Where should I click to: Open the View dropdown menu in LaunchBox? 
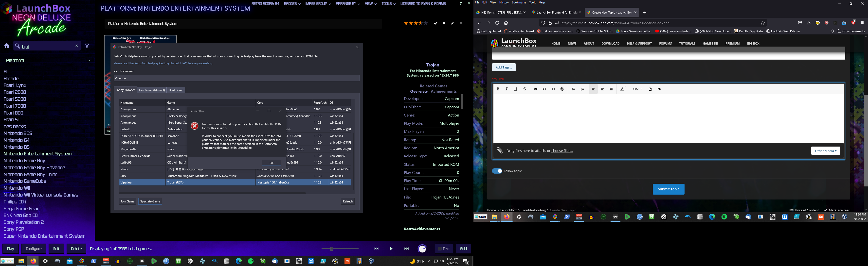(x=371, y=4)
